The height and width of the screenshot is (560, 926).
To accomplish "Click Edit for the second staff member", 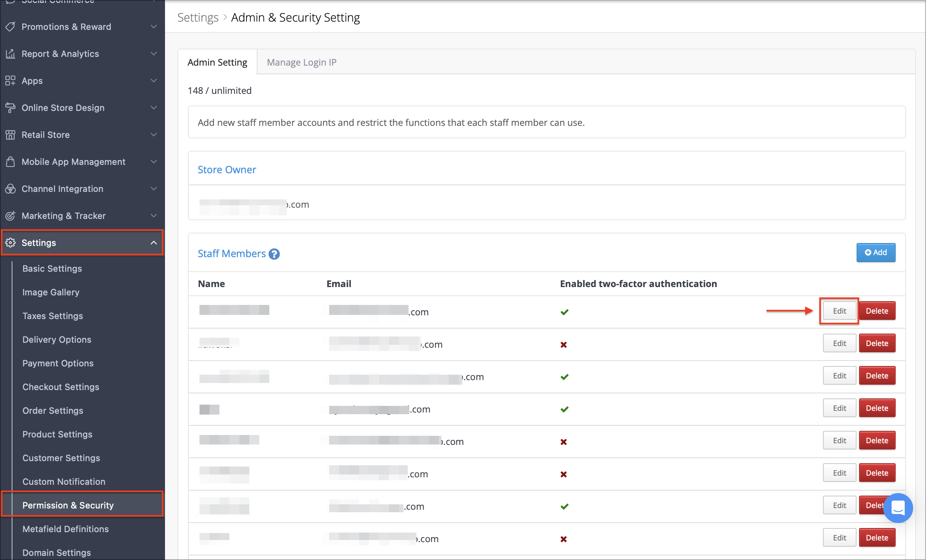I will [839, 343].
